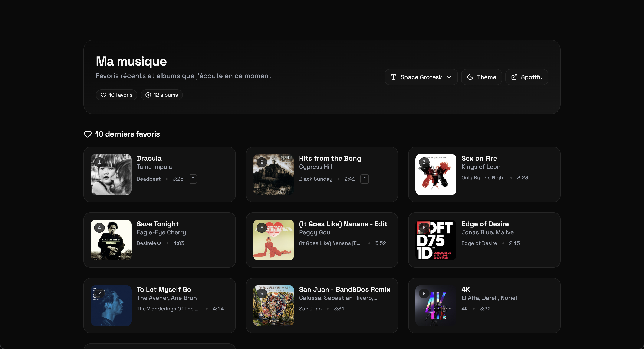
Task: Click the San Juan Band&Dos Remix title
Action: point(345,289)
